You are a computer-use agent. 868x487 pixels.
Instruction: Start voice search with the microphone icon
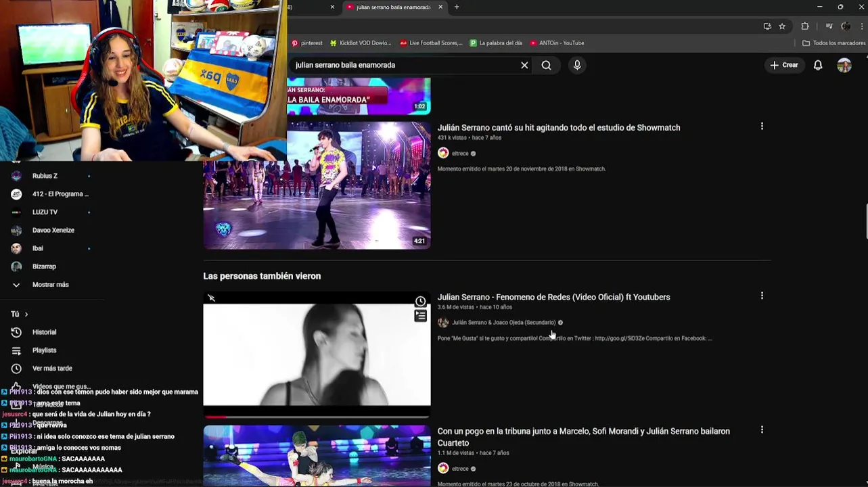click(x=577, y=65)
